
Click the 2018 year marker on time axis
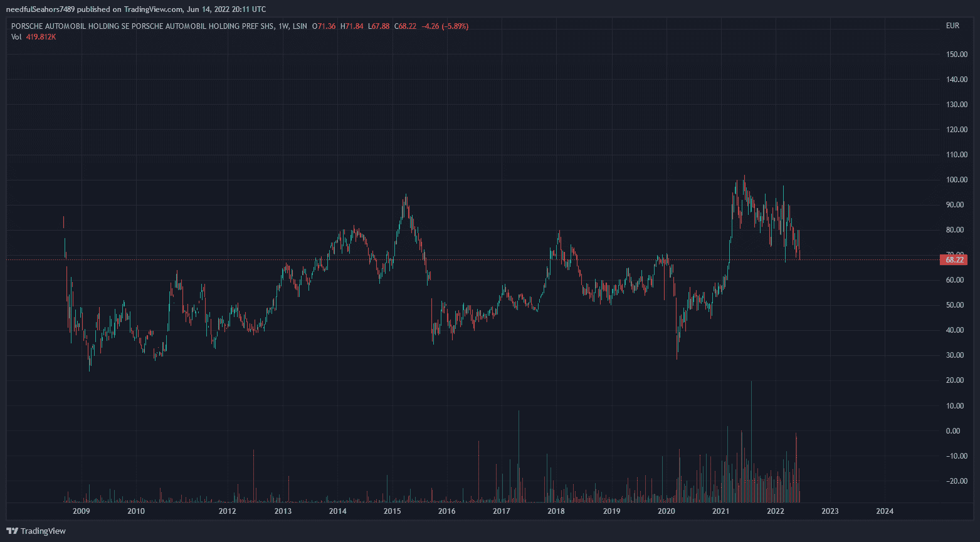click(x=556, y=511)
